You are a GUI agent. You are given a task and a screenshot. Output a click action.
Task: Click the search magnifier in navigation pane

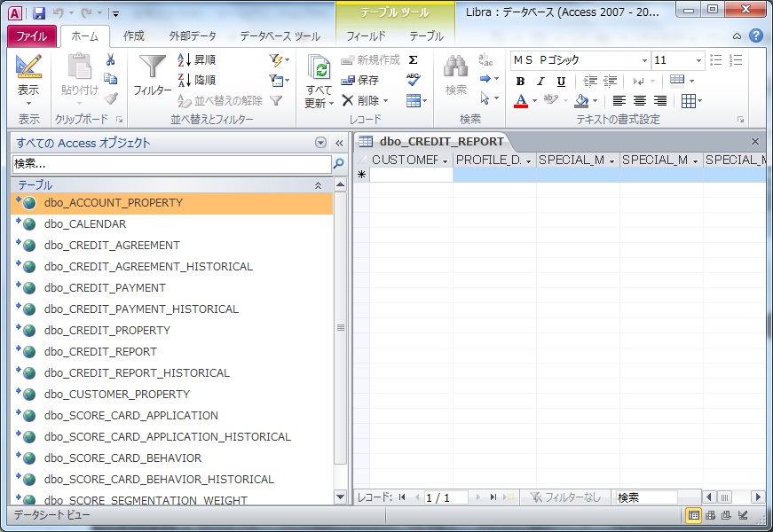[339, 163]
